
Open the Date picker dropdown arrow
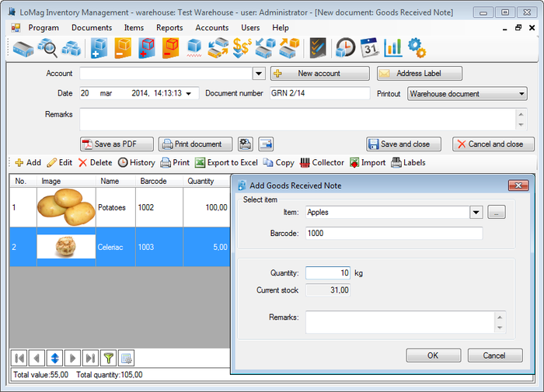click(x=188, y=94)
